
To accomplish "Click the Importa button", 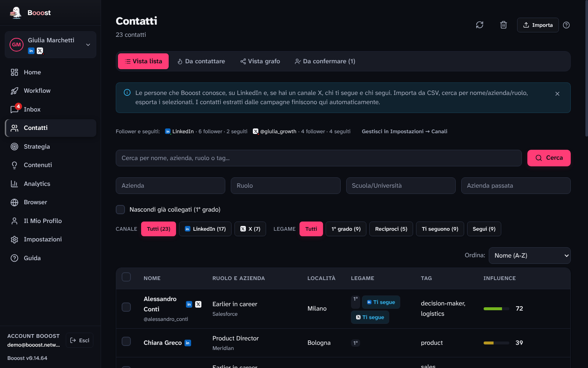I will [538, 25].
